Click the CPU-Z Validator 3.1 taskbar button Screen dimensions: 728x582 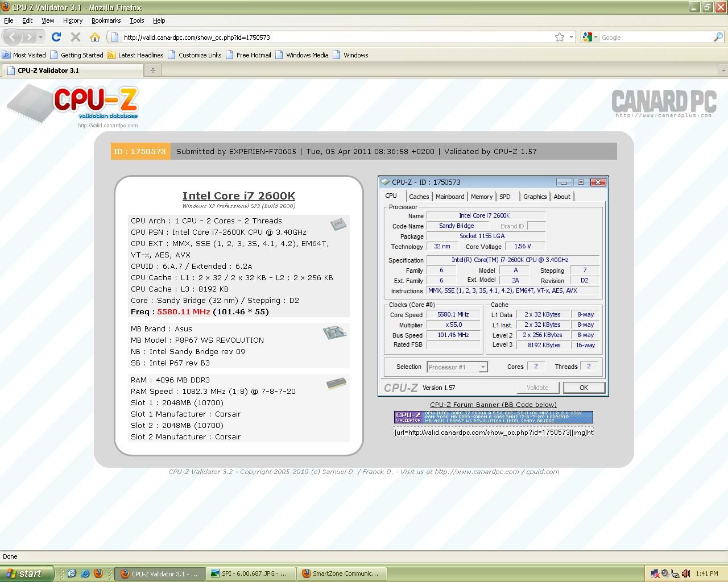pyautogui.click(x=159, y=574)
